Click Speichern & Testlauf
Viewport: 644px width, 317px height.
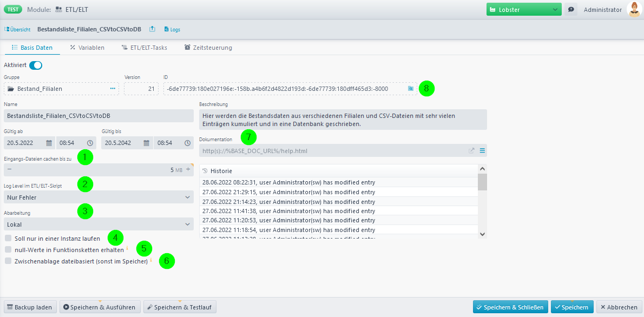pyautogui.click(x=180, y=307)
